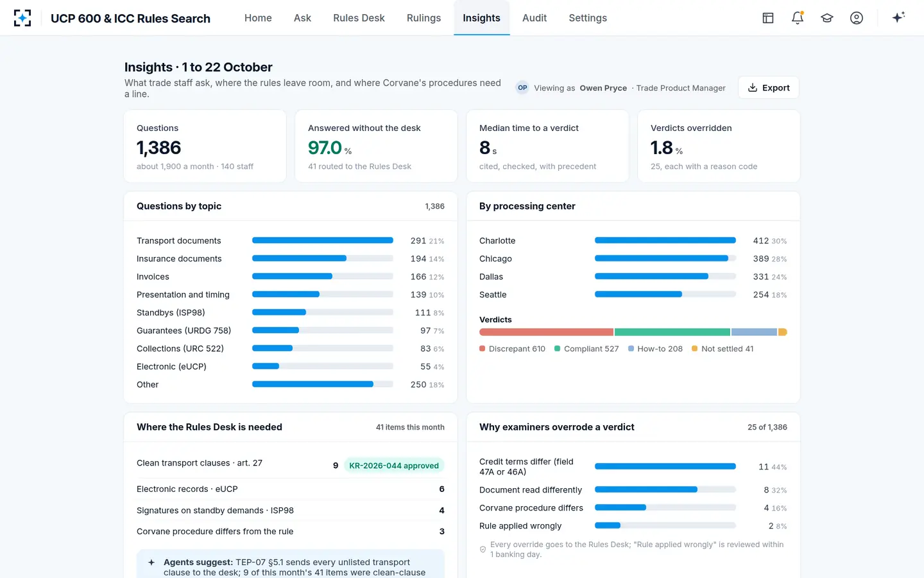Open the Rulings tab
Screen dimensions: 924x578
click(x=424, y=18)
